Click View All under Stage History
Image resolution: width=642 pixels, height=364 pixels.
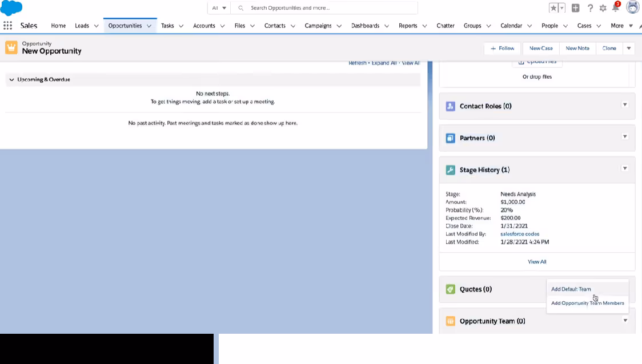[536, 261]
